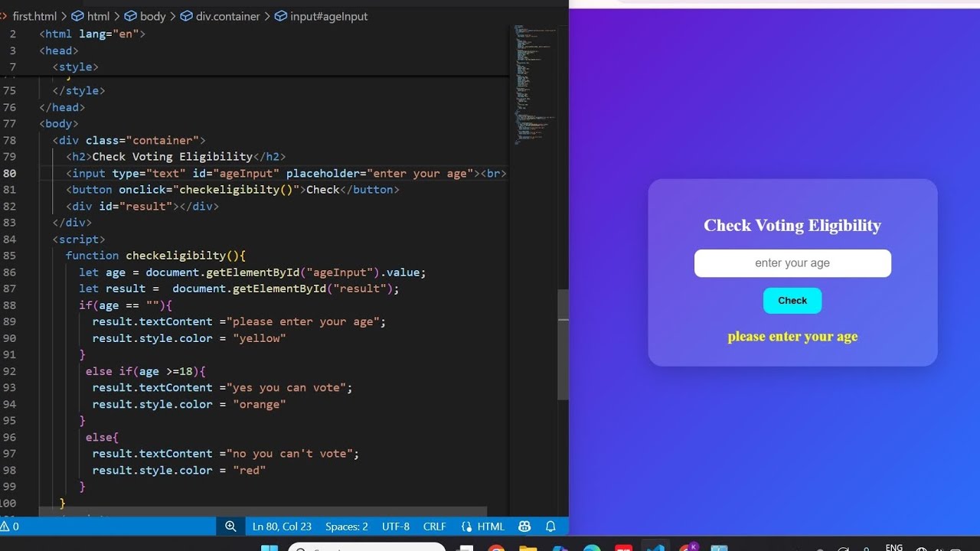The image size is (980, 551).
Task: Change indentation via Spaces: 2
Action: pyautogui.click(x=347, y=527)
